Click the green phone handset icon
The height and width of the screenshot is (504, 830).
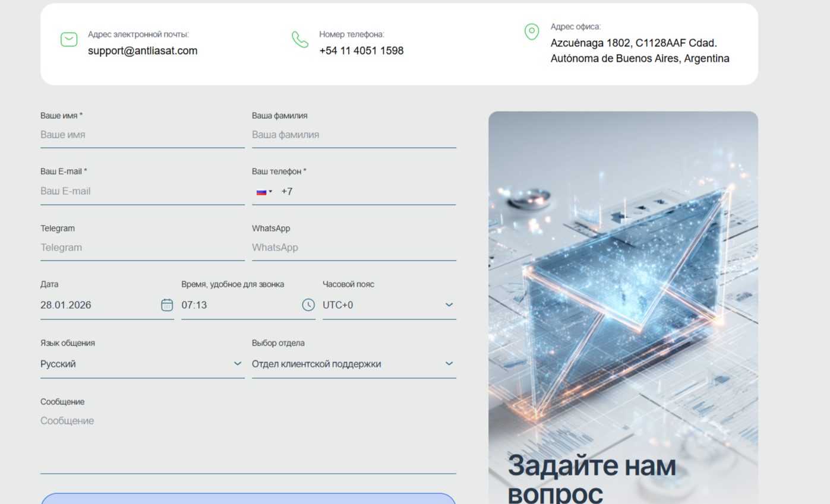(x=299, y=42)
